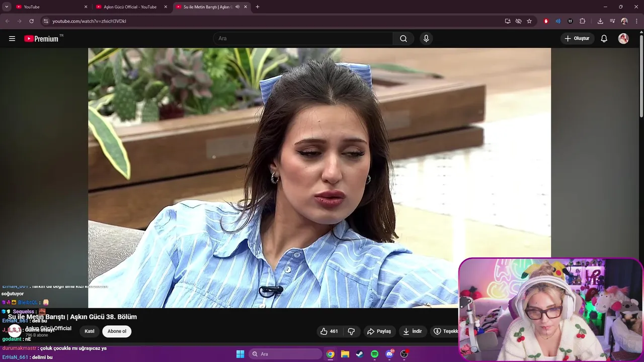
Task: Download the video with İndir
Action: 413,331
